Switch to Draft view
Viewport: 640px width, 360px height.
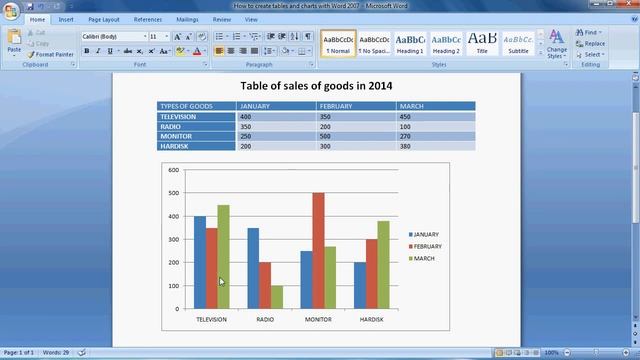(536, 352)
